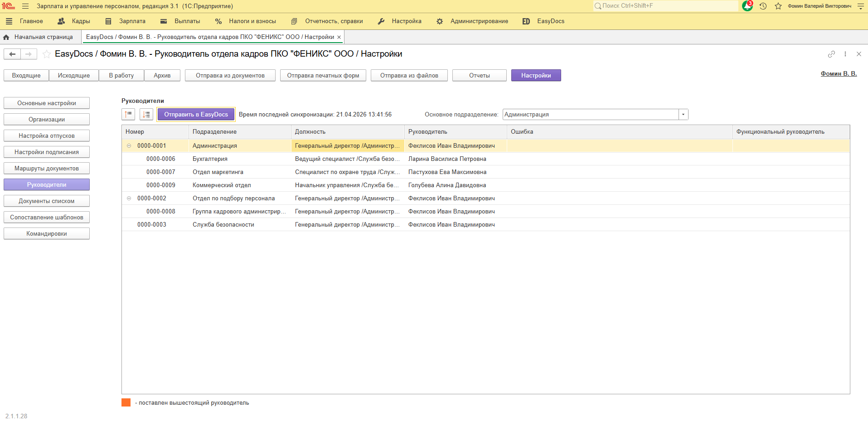Viewport: 868px width, 426px height.
Task: Open the Исходящие tab
Action: click(74, 75)
